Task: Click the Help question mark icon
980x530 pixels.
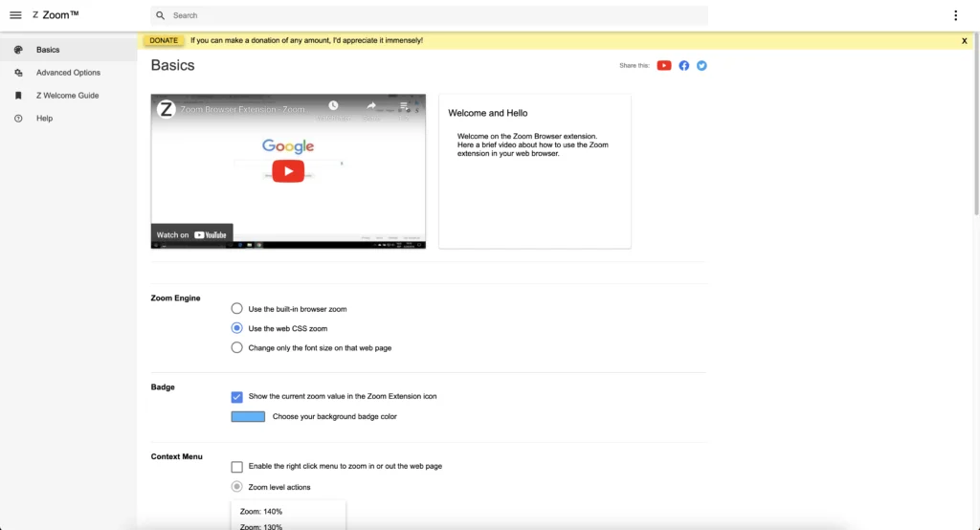Action: pos(18,118)
